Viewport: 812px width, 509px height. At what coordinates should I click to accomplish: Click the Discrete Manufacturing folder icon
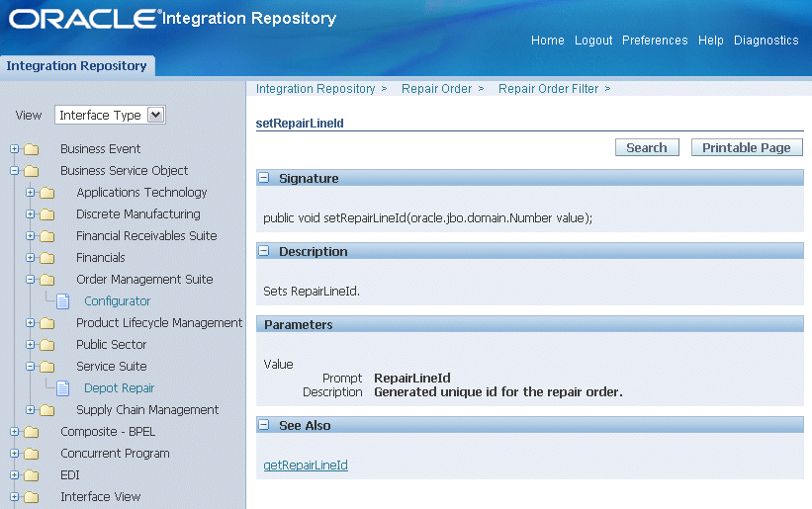click(x=47, y=214)
